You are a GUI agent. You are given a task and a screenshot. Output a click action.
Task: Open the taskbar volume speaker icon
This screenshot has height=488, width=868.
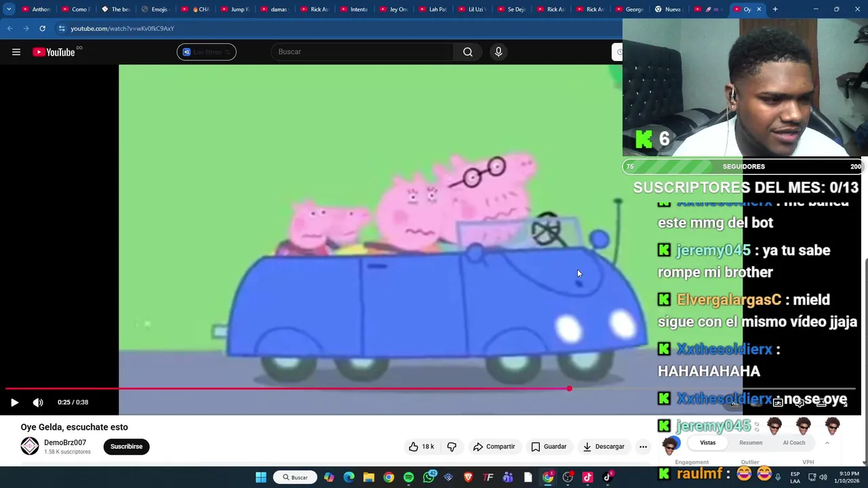tap(823, 477)
